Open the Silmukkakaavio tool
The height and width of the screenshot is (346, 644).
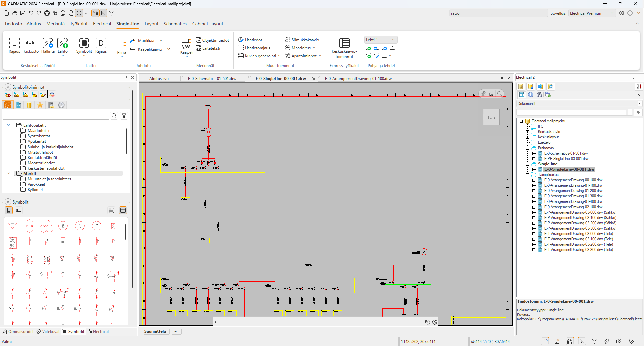288,40
